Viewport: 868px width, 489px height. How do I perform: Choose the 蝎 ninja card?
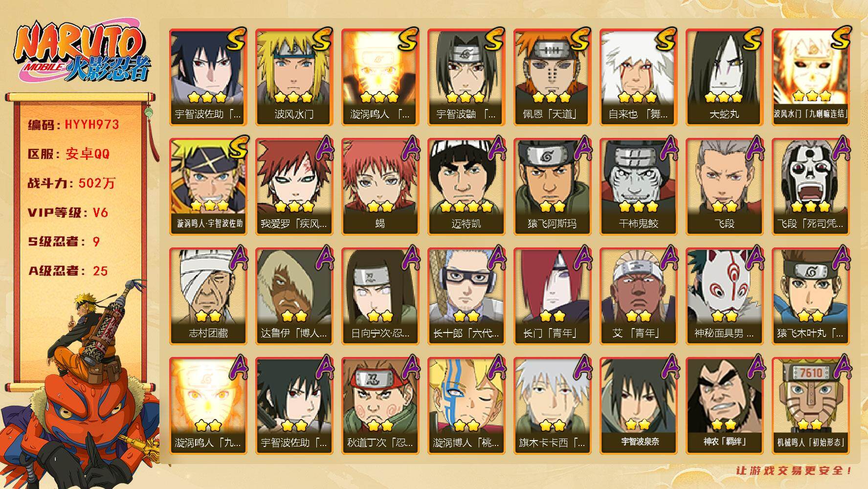(380, 186)
